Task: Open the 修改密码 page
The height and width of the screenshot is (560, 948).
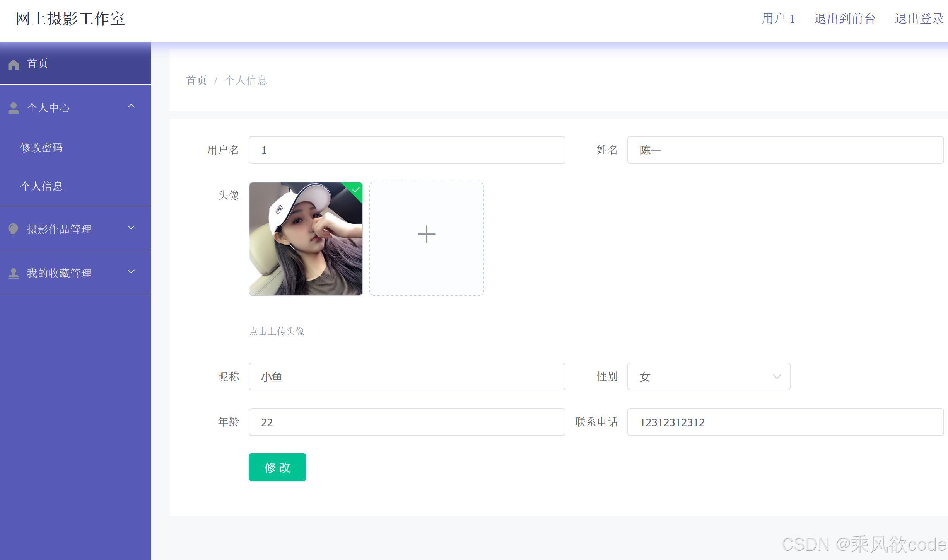Action: click(41, 147)
